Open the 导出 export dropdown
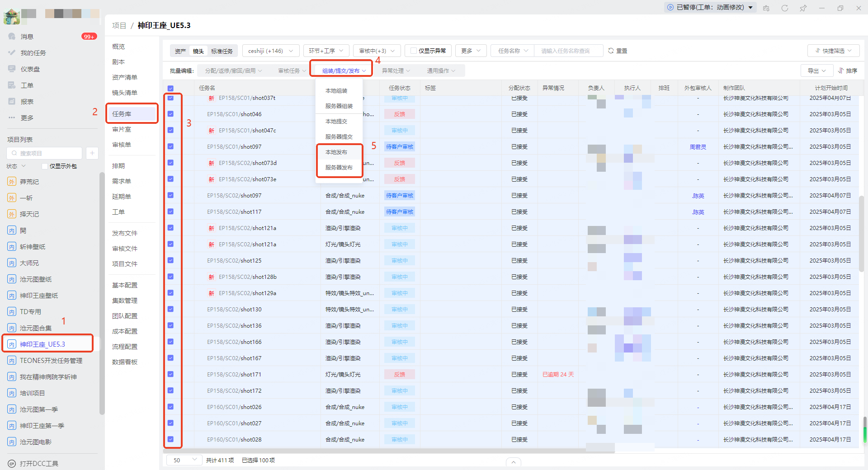 coord(817,71)
